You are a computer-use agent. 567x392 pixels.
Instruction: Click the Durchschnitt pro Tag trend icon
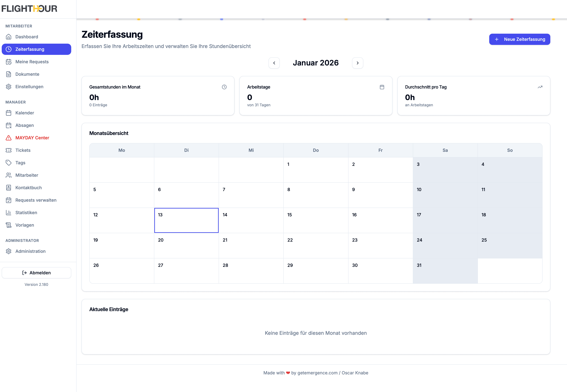pos(540,87)
